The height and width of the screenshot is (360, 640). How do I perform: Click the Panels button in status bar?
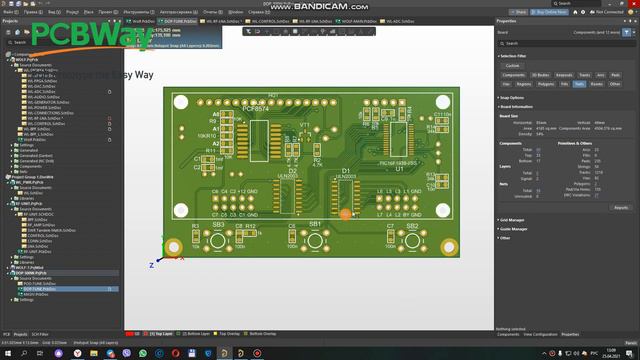(630, 343)
